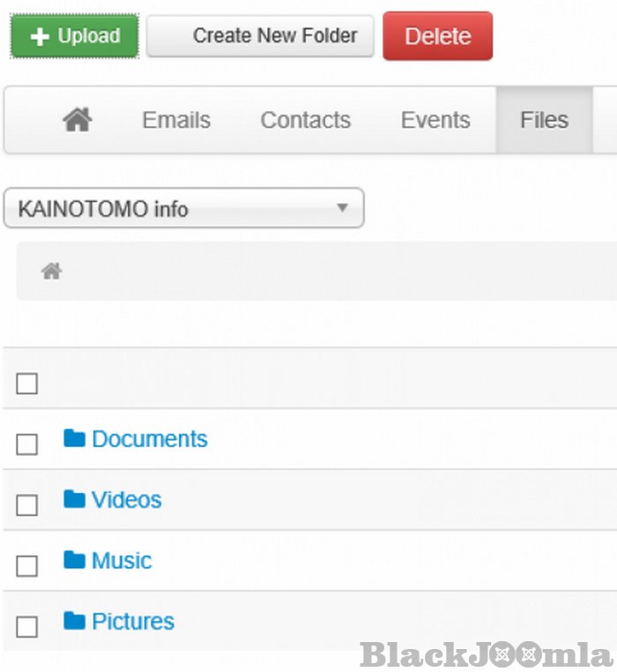
Task: Switch to the Emails tab
Action: pos(176,120)
